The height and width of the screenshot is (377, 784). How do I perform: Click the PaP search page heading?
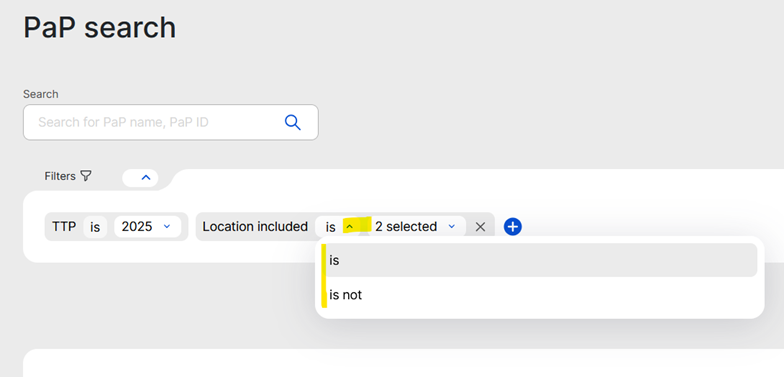[100, 28]
